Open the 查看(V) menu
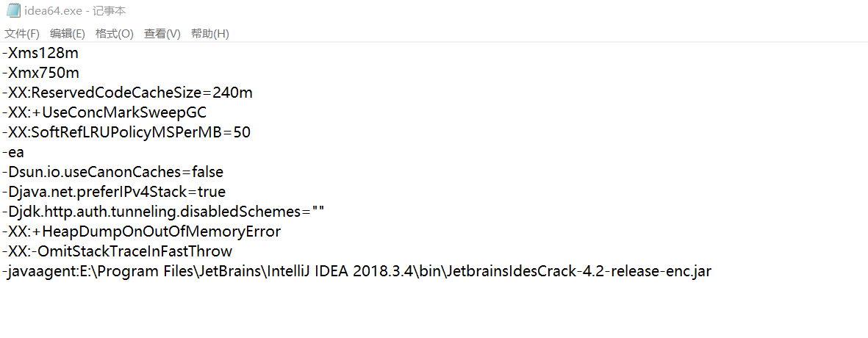The width and height of the screenshot is (868, 338). click(162, 34)
